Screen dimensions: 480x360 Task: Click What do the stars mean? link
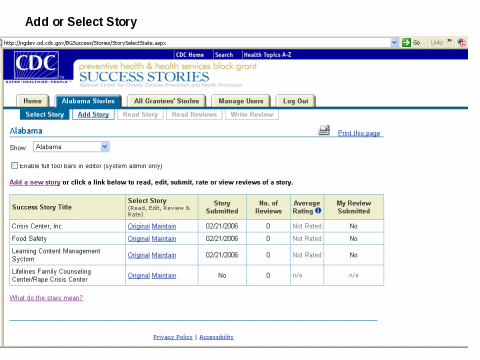click(x=46, y=298)
